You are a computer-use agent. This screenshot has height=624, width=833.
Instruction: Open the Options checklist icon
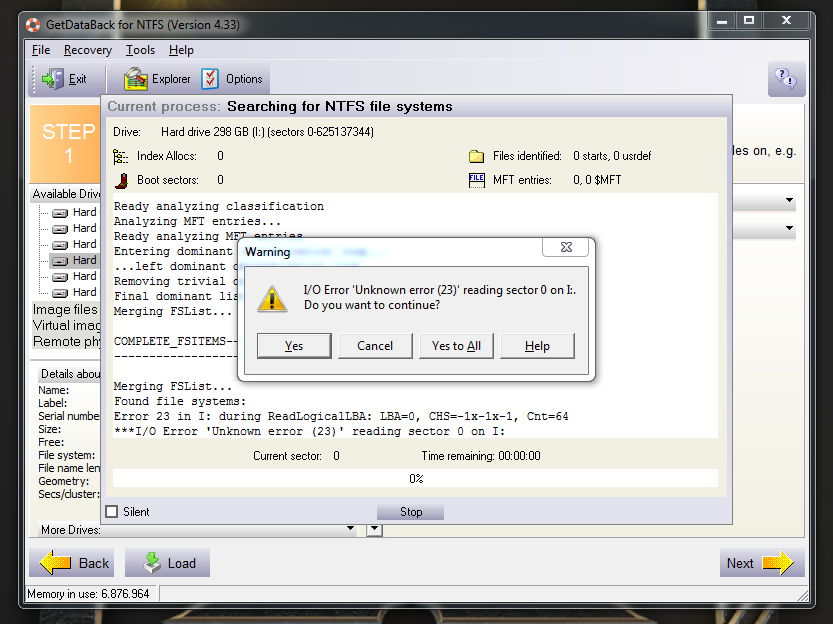(210, 79)
